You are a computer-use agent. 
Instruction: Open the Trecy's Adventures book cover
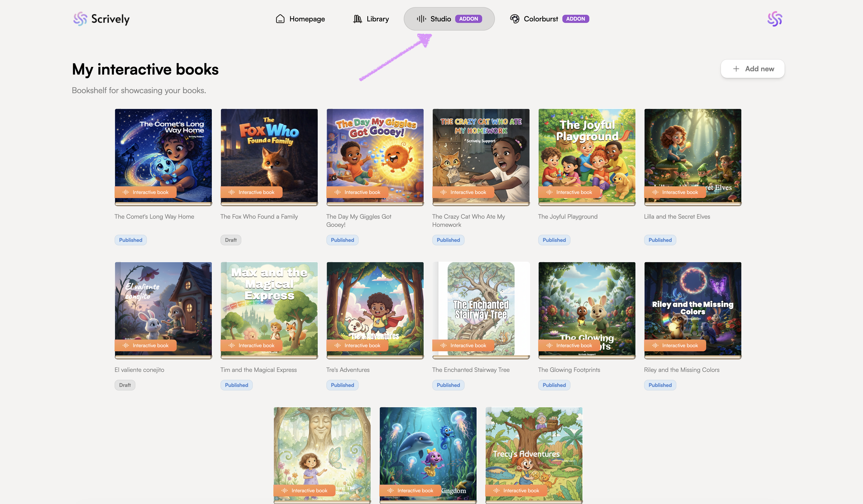[x=534, y=449]
